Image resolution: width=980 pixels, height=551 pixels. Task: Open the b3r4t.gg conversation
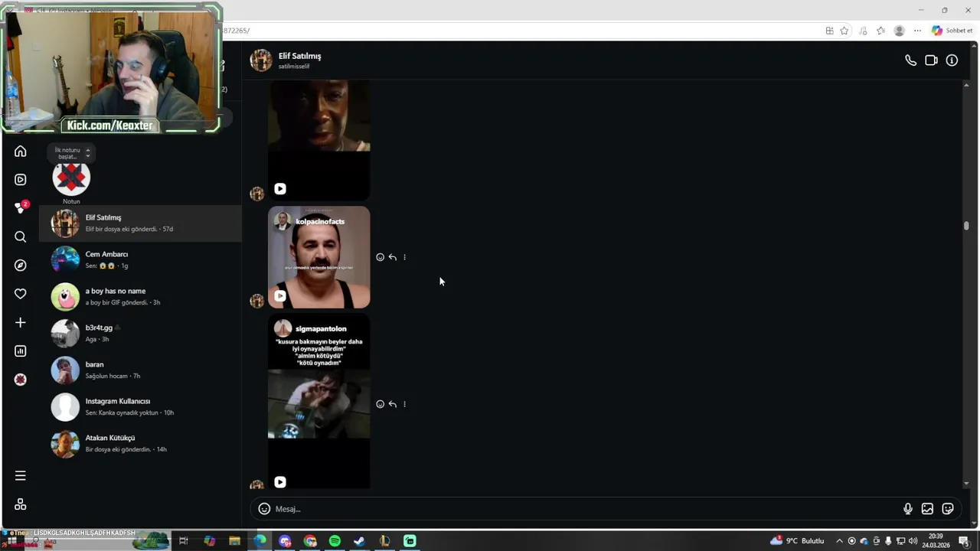coord(141,334)
